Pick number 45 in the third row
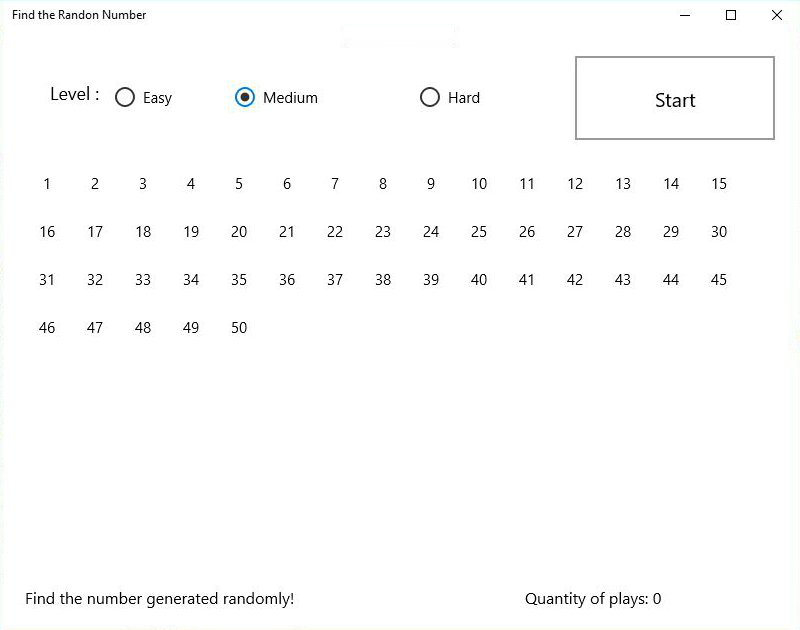 (x=719, y=280)
